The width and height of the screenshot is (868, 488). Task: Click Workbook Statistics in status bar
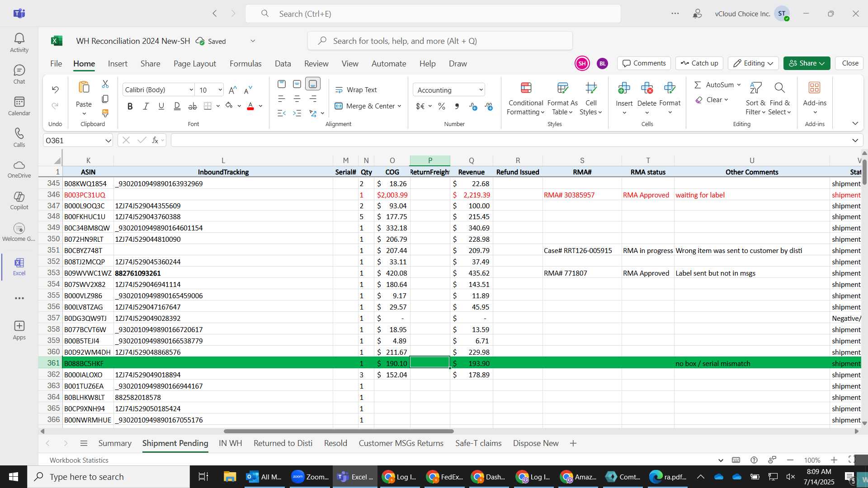pyautogui.click(x=79, y=460)
